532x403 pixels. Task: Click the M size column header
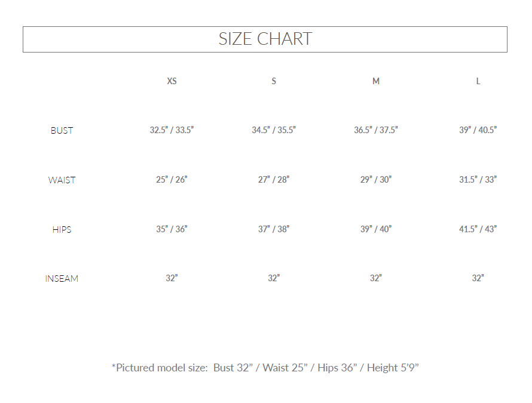click(x=376, y=81)
